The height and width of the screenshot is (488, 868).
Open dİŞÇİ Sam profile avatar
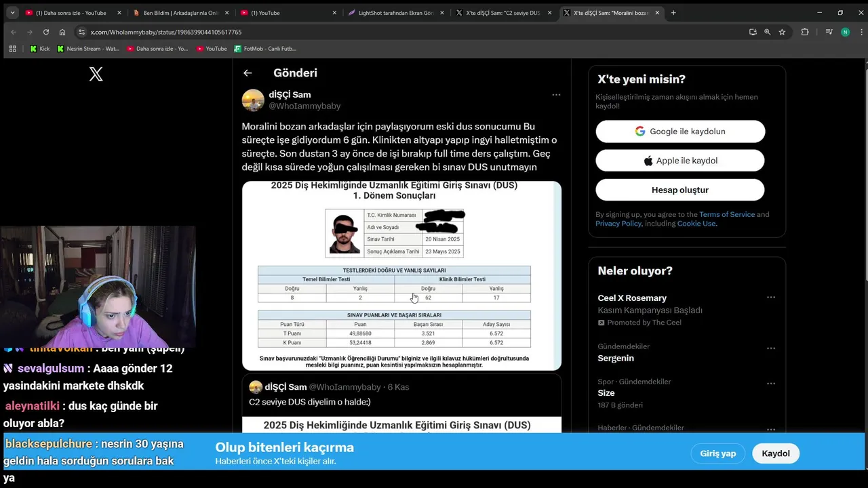(253, 100)
